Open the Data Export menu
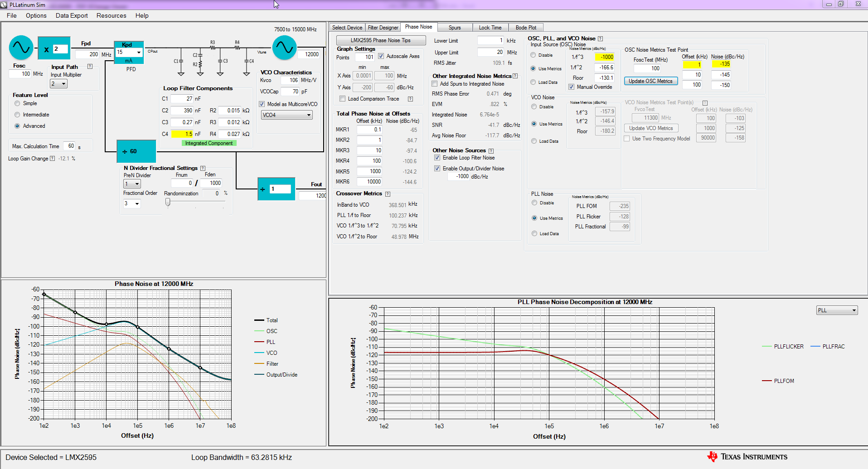 [x=72, y=15]
